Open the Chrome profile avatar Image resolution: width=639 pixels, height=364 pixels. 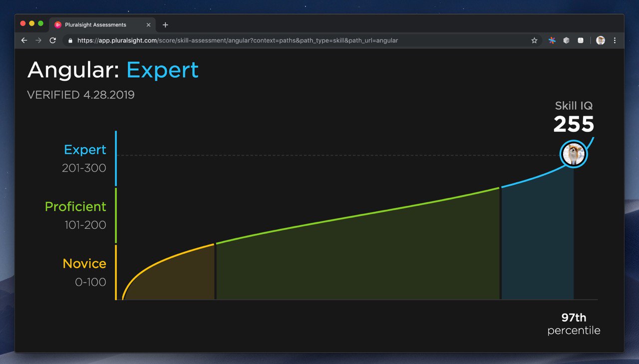coord(601,40)
